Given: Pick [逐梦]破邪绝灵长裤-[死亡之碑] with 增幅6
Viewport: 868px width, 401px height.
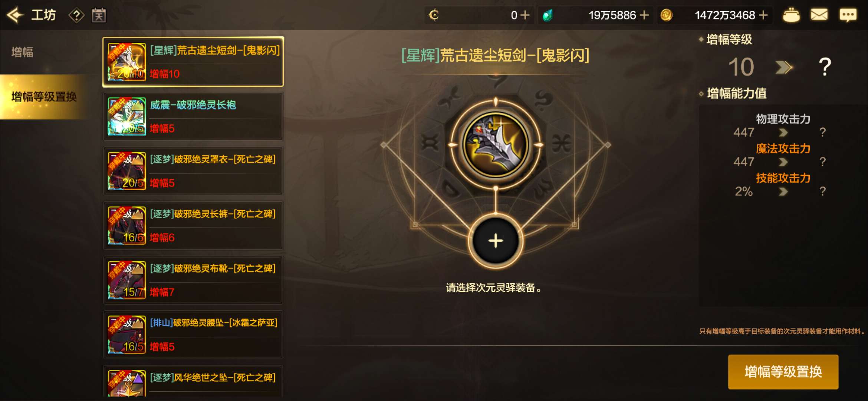Looking at the screenshot, I should click(x=193, y=226).
